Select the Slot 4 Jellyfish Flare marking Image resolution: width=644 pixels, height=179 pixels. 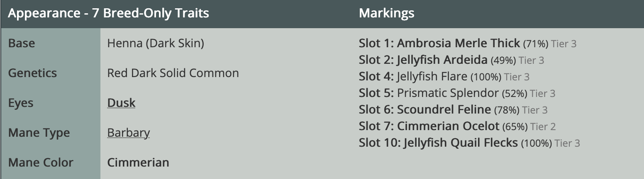coord(444,77)
